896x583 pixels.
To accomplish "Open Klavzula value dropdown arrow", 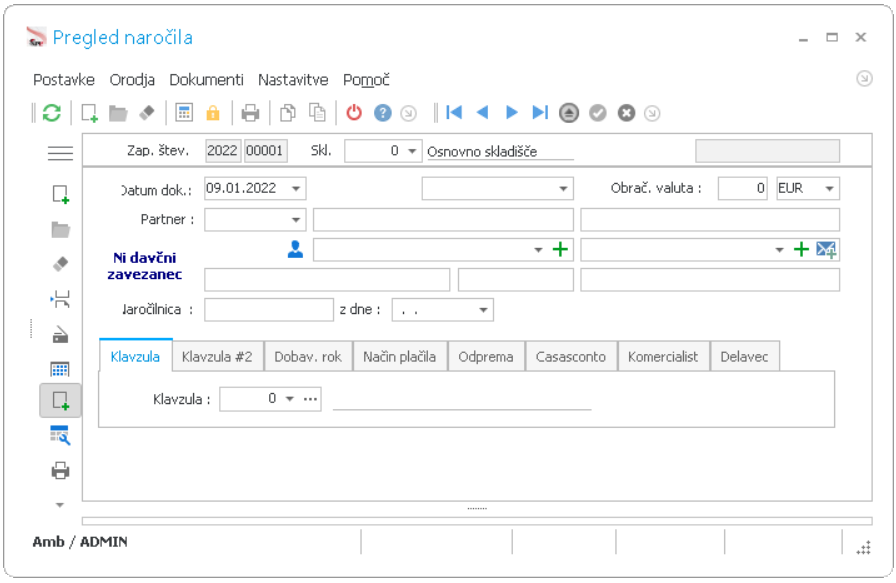I will (x=290, y=398).
